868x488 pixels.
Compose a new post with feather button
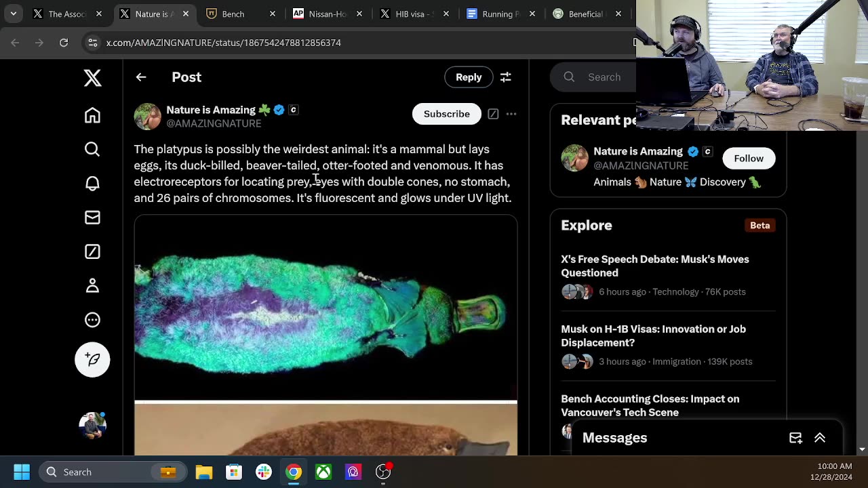(92, 359)
